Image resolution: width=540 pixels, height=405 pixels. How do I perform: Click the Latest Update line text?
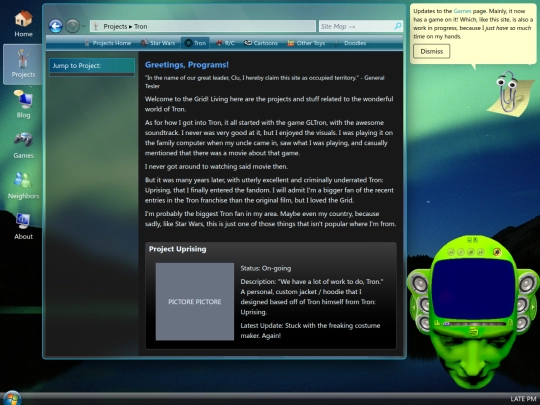click(x=310, y=331)
